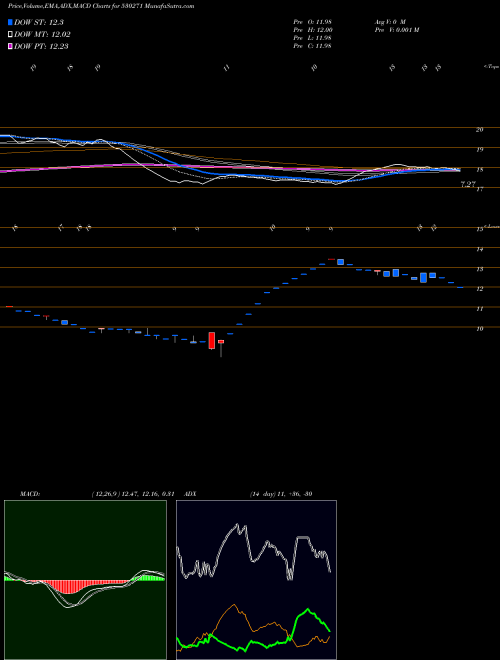Click the 13 price axis label

479,269
